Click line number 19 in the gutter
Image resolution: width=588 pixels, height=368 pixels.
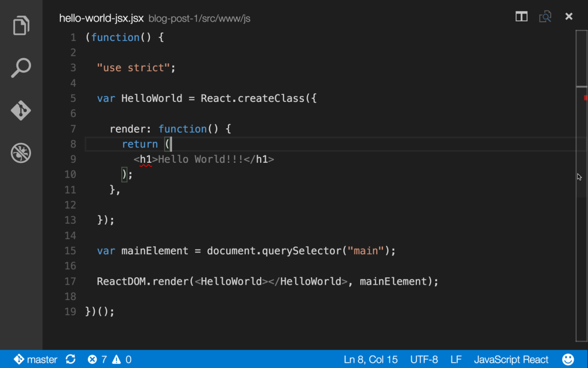(x=70, y=312)
